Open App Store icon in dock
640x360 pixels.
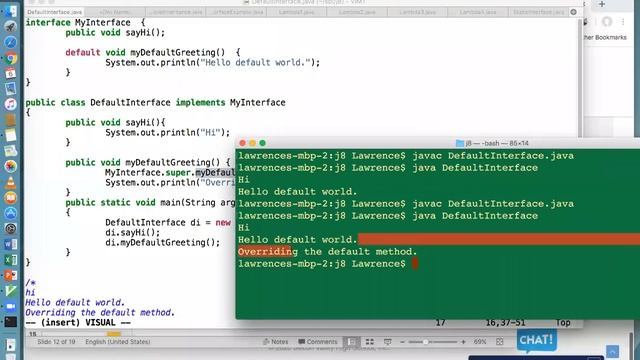[x=11, y=213]
